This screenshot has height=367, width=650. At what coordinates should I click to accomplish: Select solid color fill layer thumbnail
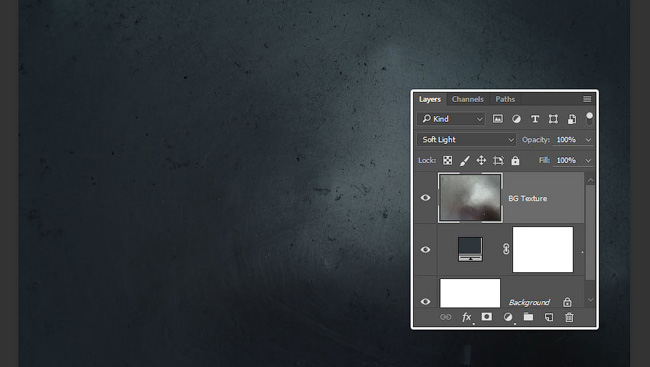click(470, 249)
